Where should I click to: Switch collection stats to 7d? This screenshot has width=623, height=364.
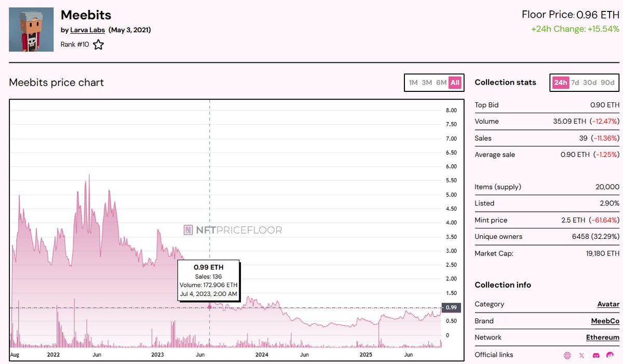point(575,83)
